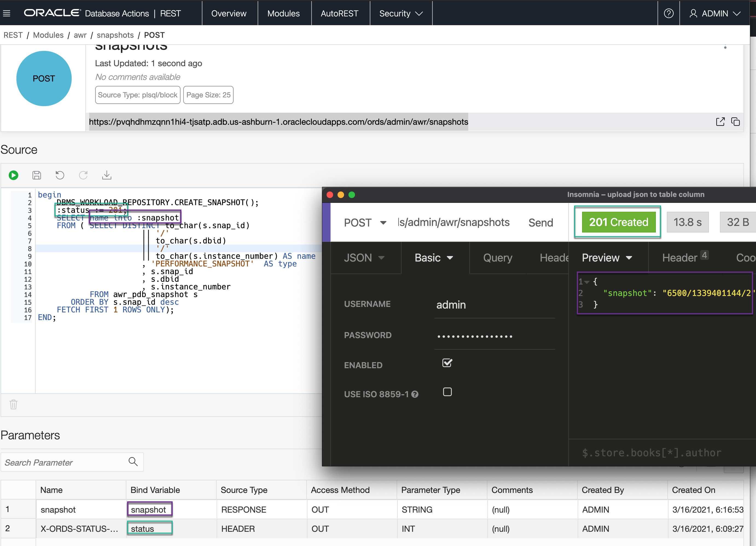Open the Basic auth type dropdown
The image size is (756, 546).
[434, 258]
